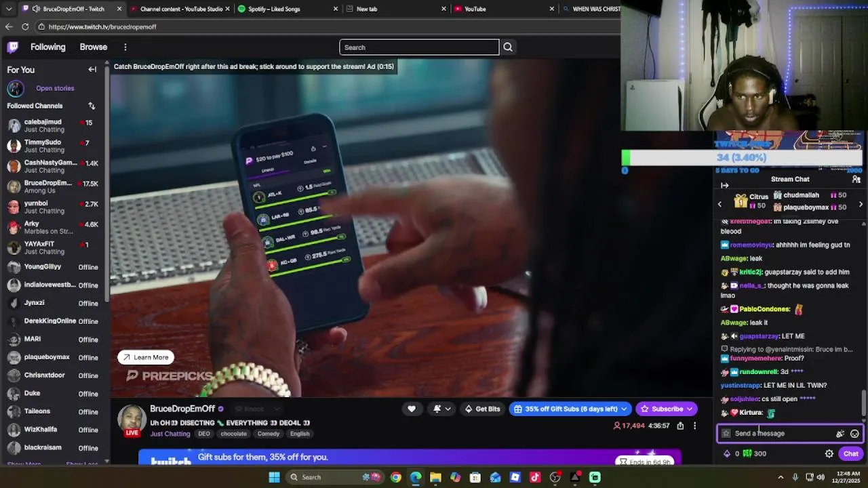868x488 pixels.
Task: Open the Just Chatting category link
Action: [170, 434]
